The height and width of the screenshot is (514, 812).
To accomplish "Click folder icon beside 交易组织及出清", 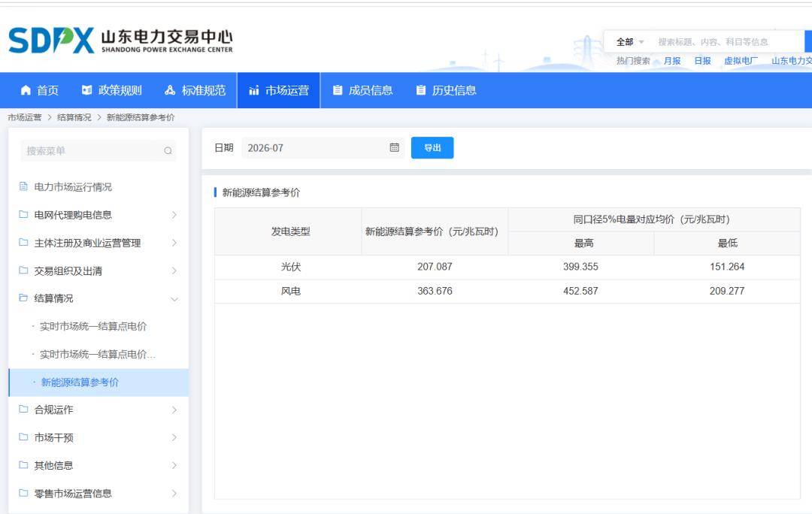I will [23, 271].
